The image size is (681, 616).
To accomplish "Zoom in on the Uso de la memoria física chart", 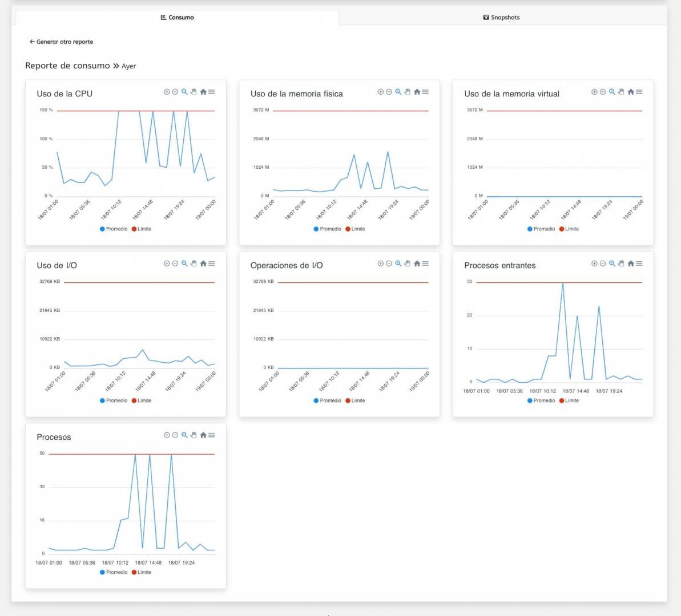I will pyautogui.click(x=380, y=92).
